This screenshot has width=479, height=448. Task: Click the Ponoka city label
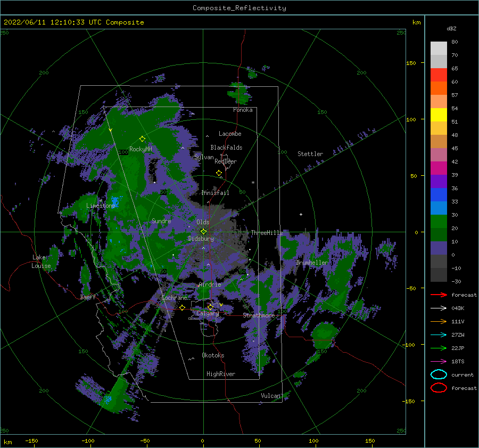(x=243, y=110)
